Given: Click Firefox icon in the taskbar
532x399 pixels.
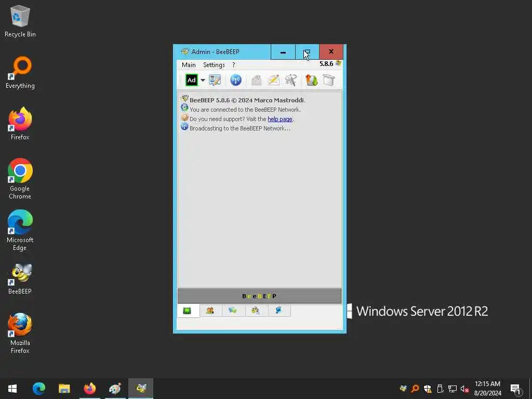Looking at the screenshot, I should (x=89, y=389).
